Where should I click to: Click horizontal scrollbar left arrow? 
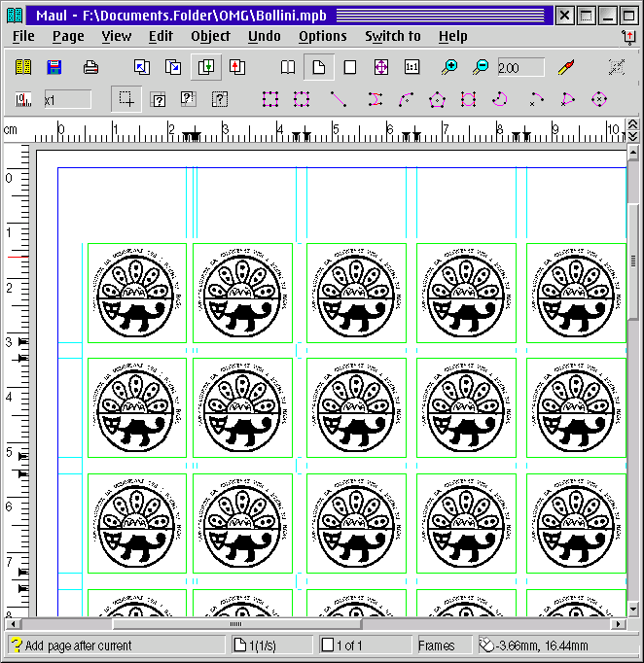tap(13, 624)
